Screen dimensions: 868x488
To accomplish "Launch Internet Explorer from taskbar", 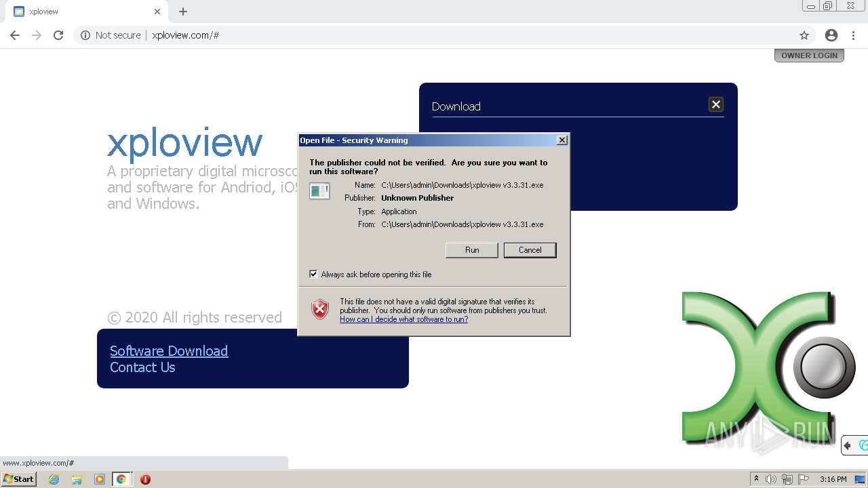I will 54,479.
